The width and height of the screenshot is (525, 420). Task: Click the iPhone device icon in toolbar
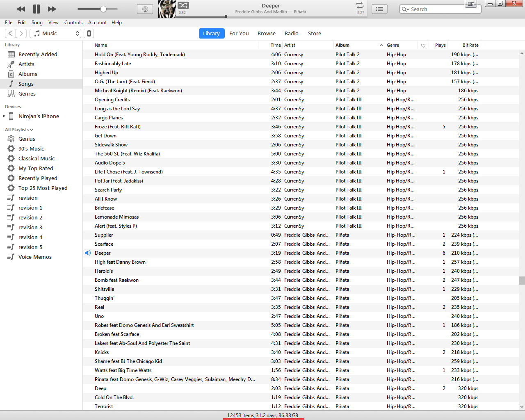click(89, 34)
